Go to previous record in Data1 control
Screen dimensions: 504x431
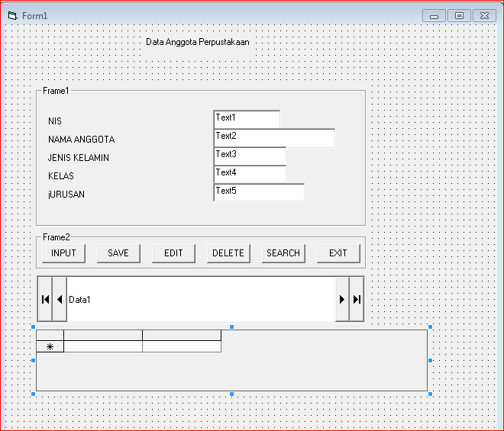[x=60, y=299]
